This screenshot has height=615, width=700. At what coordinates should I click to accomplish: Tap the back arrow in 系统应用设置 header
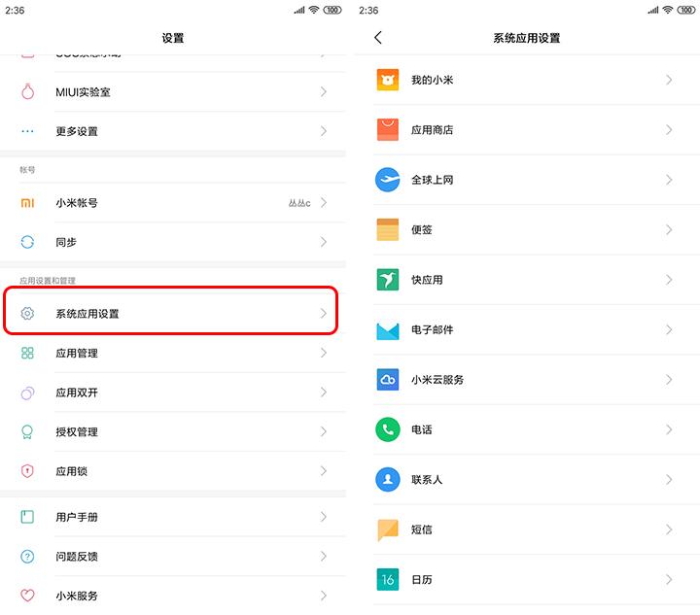click(x=378, y=38)
